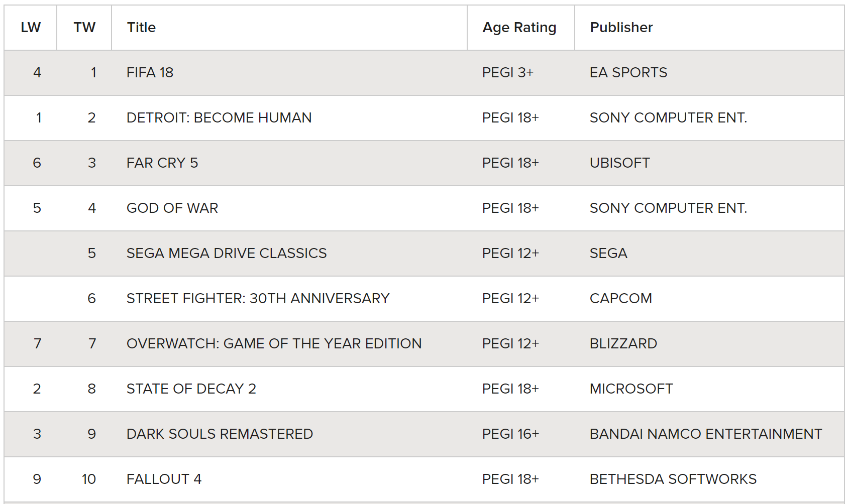Select the FIFA 18 title cell
This screenshot has height=504, width=848.
[150, 73]
